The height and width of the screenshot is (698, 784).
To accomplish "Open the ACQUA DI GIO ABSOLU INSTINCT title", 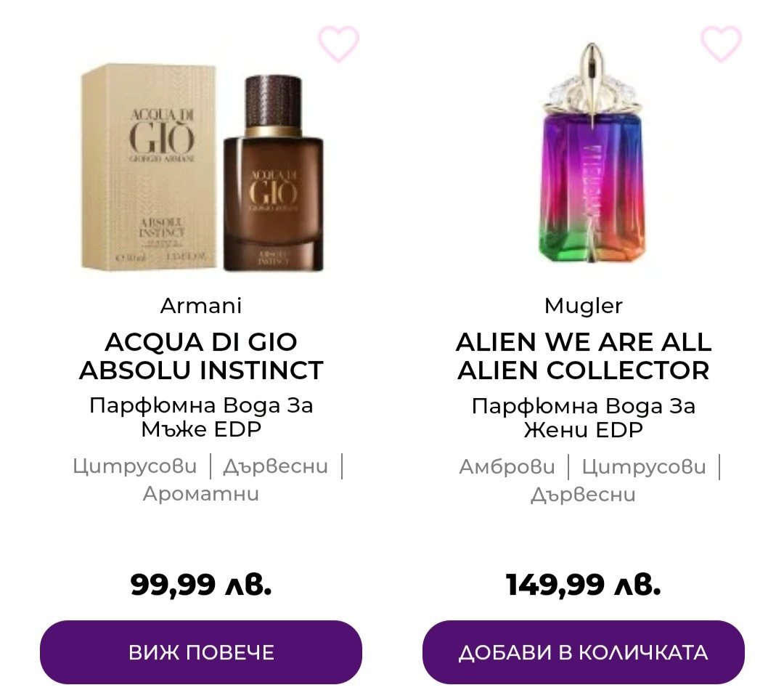I will tap(201, 356).
